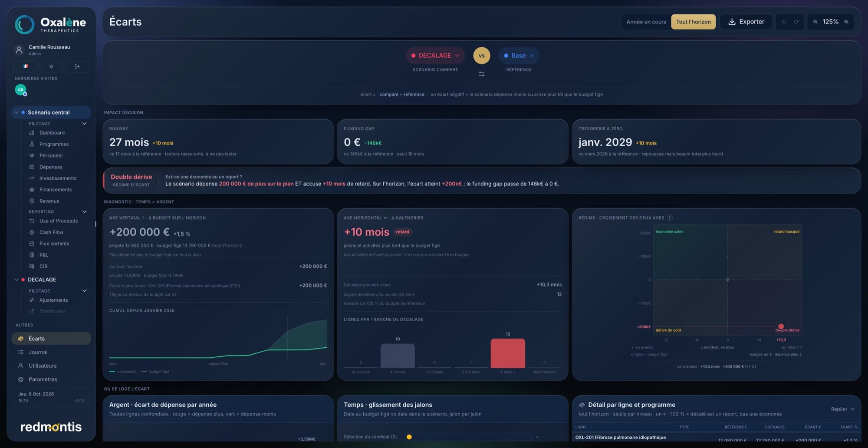The width and height of the screenshot is (868, 448).
Task: Open Use of Proceeds report
Action: click(x=59, y=221)
